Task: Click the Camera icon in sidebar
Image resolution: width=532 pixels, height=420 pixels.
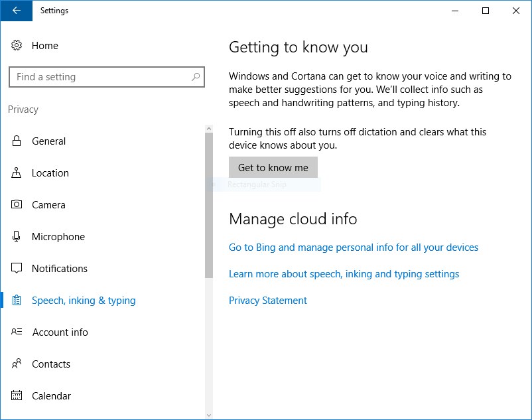Action: (x=17, y=205)
